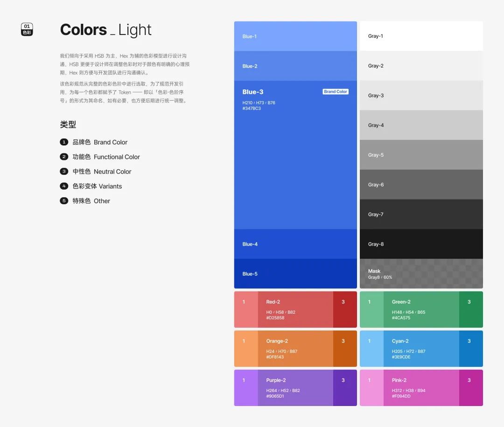Select the Red-2 color swatch
Screen dimensions: 504x427
click(295, 310)
